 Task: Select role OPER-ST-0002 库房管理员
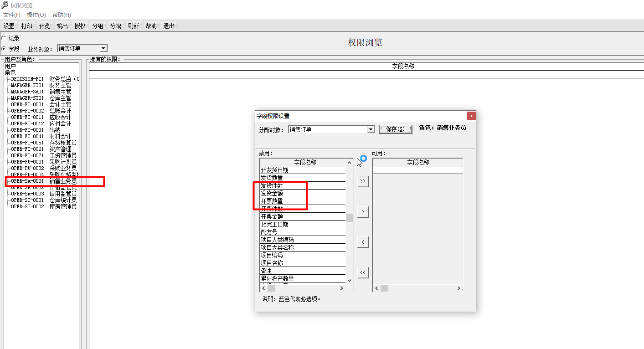pos(44,206)
